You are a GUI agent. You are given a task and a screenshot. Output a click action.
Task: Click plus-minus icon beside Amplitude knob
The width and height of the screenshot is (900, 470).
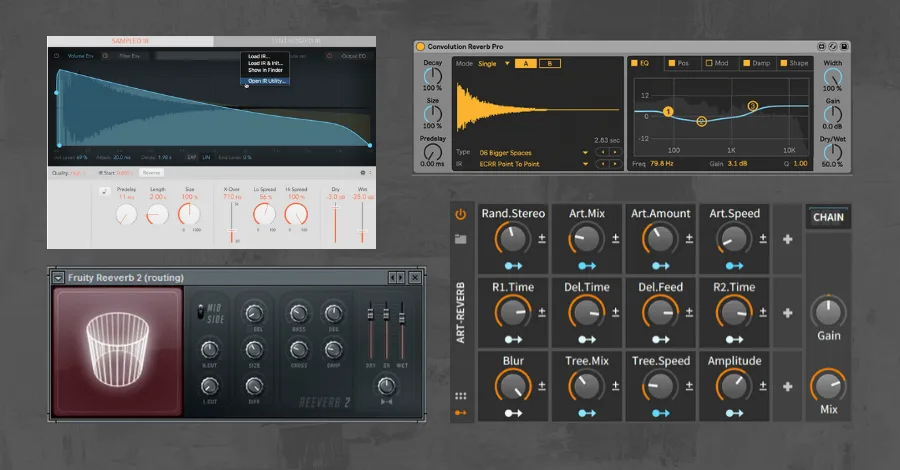(763, 386)
